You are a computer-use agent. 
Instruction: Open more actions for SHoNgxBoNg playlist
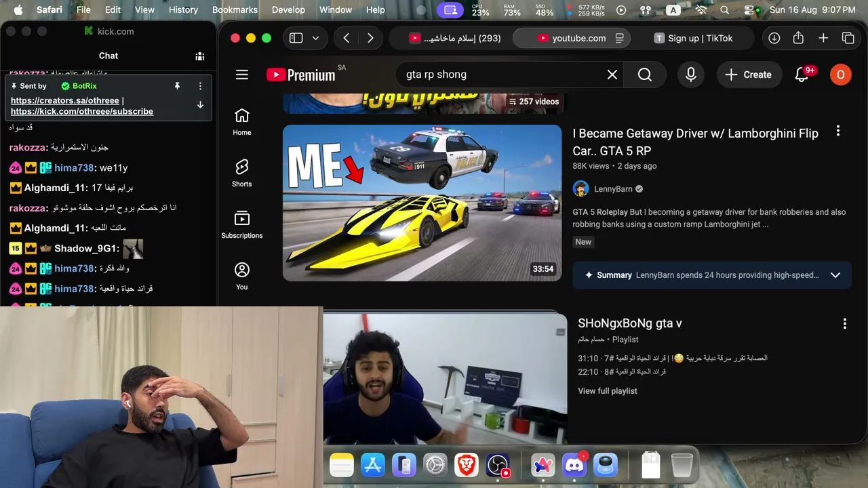click(x=845, y=324)
